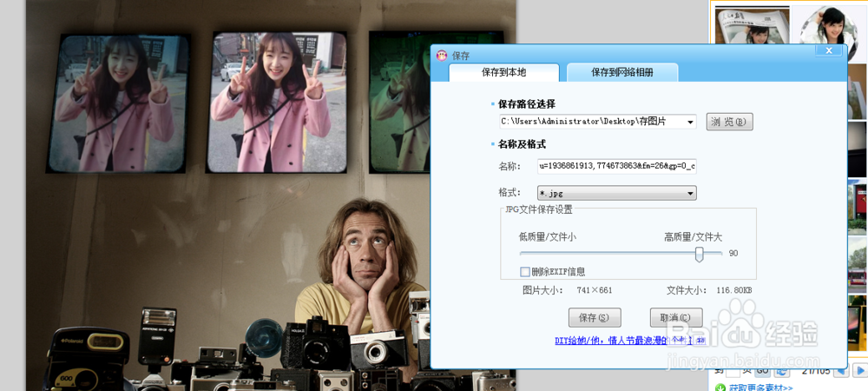
Task: Tick the 删除EXIF信息 checkbox
Action: [525, 271]
